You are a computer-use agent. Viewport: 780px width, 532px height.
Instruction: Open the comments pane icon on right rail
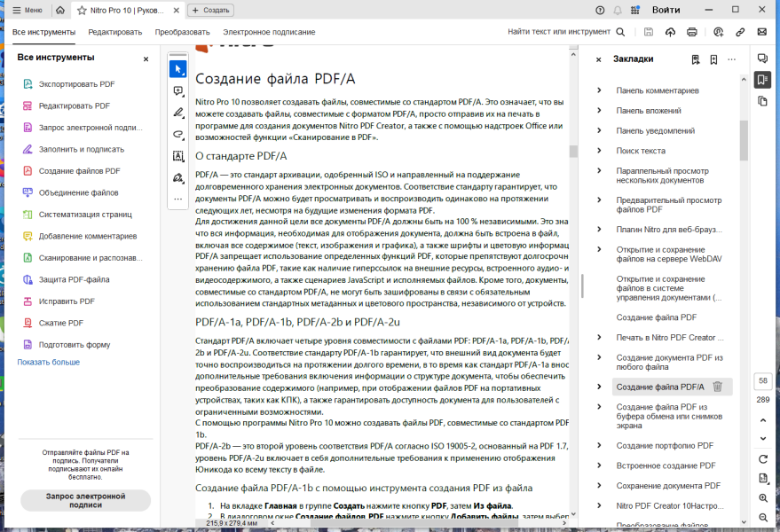coord(762,59)
